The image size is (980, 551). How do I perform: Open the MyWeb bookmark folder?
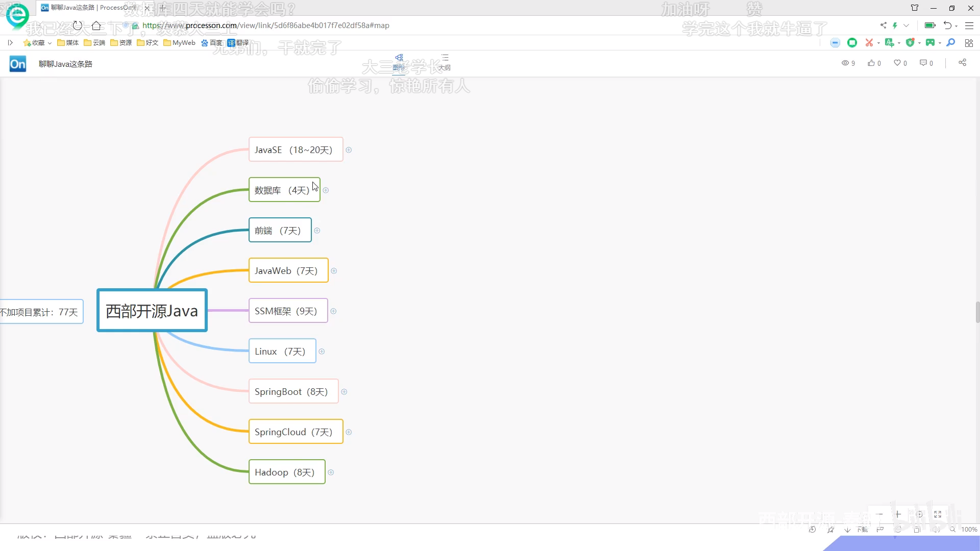coord(179,43)
